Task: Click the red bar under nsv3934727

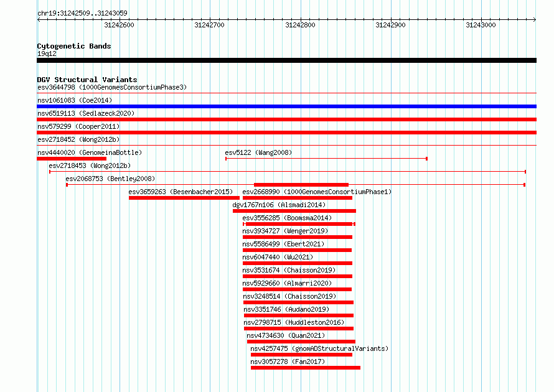Action: click(x=298, y=237)
